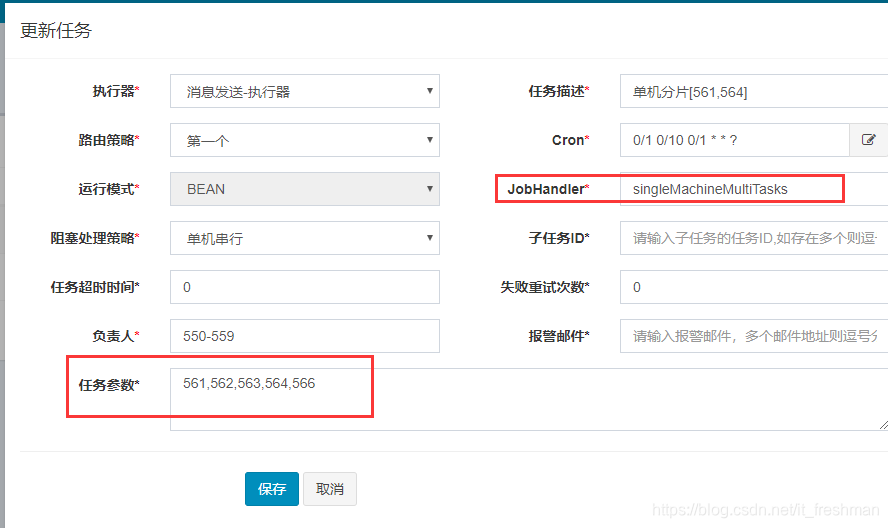Open the 路由策略 dropdown showing 第一个
The height and width of the screenshot is (528, 888).
point(305,140)
